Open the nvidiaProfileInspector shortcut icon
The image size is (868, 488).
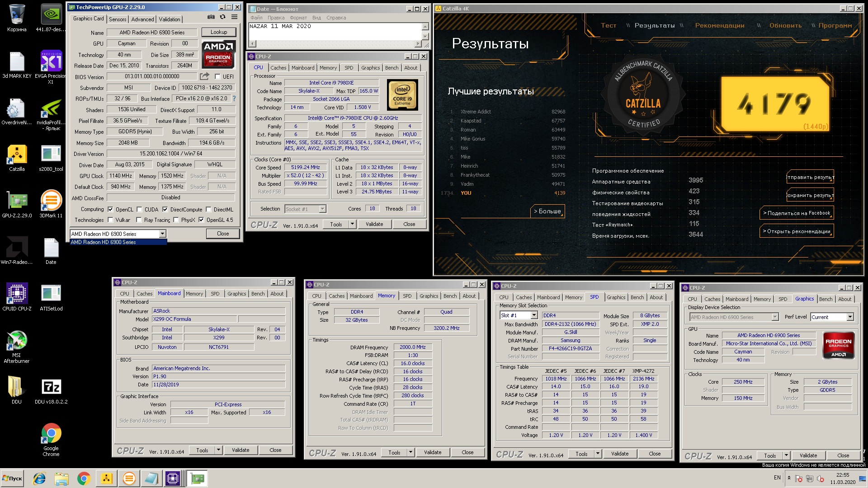click(x=51, y=115)
